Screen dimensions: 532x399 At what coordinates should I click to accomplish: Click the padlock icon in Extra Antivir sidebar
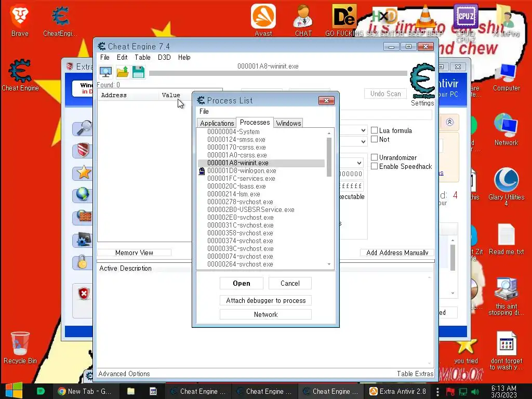point(82,262)
